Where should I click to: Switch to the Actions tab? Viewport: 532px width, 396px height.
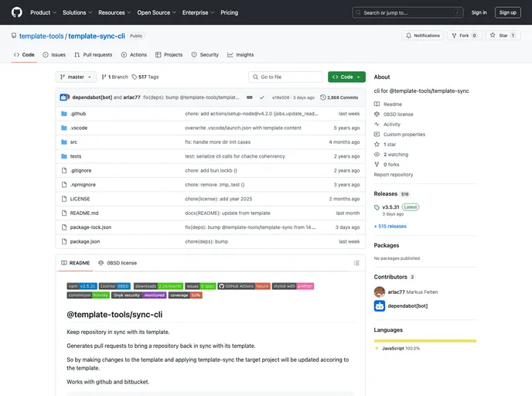(134, 55)
